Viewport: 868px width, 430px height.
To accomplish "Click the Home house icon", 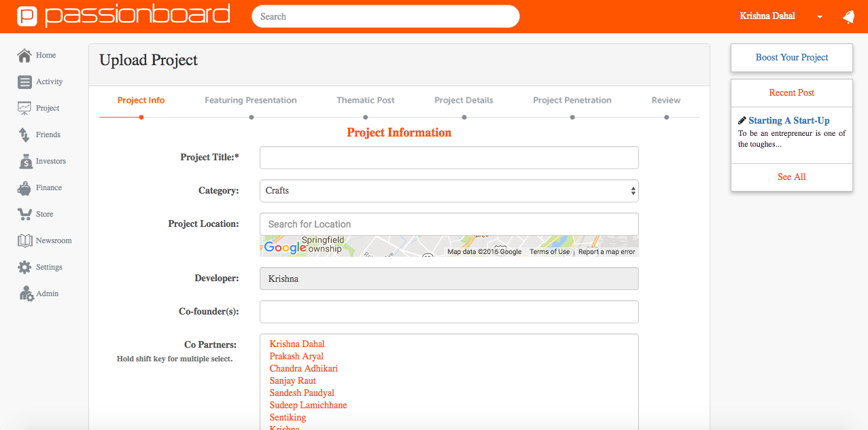I will [x=24, y=55].
